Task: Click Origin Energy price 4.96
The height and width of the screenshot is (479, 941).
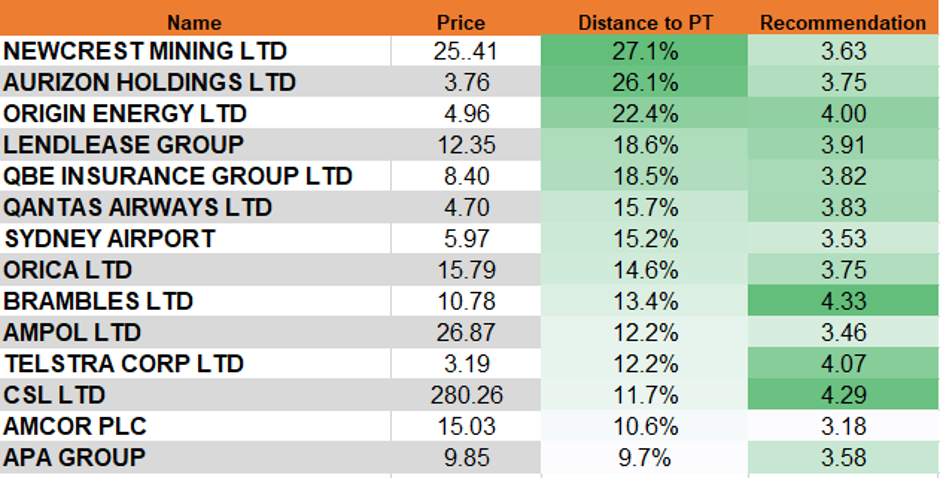Action: click(466, 113)
